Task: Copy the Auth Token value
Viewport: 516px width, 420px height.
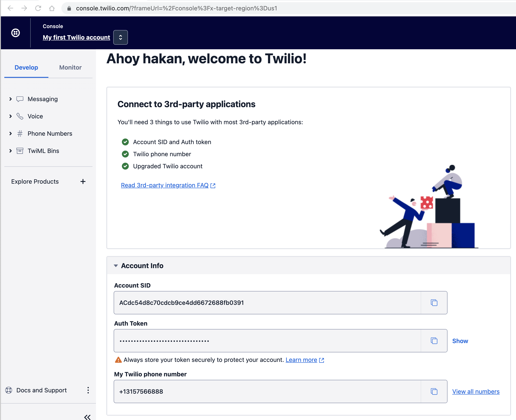Action: pos(434,341)
